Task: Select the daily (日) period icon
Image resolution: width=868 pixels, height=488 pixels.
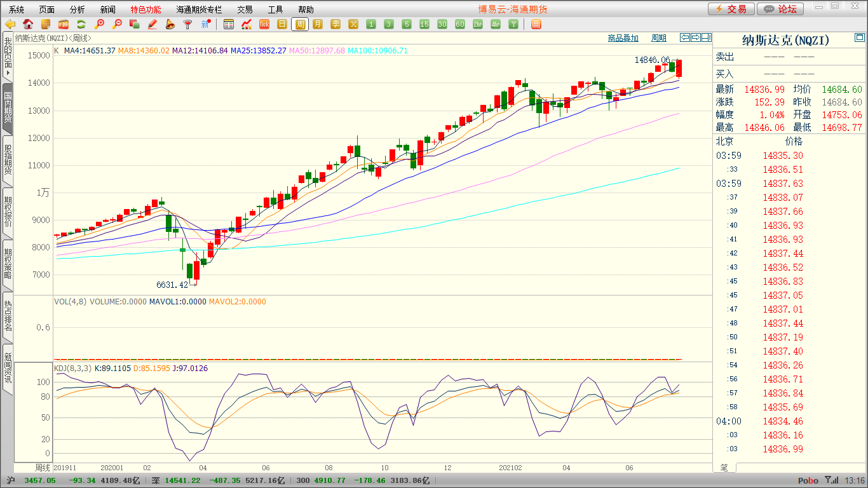Action: pyautogui.click(x=282, y=24)
